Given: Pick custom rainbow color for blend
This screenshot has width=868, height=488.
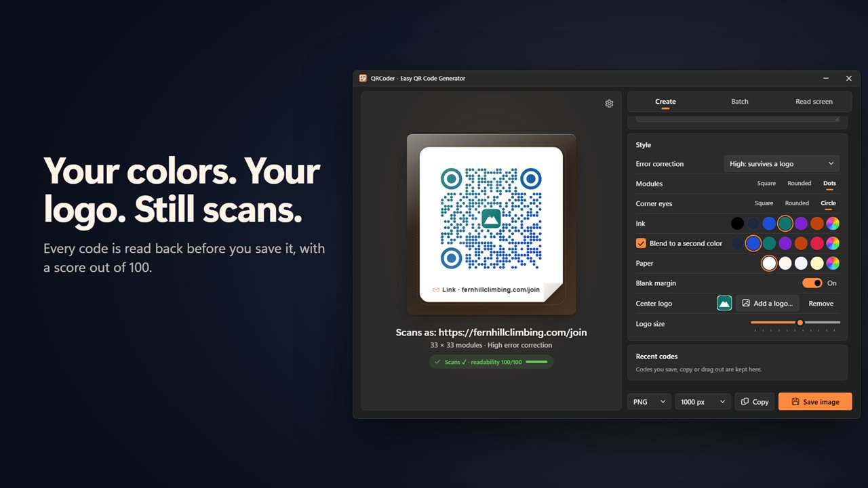Looking at the screenshot, I should pyautogui.click(x=833, y=243).
